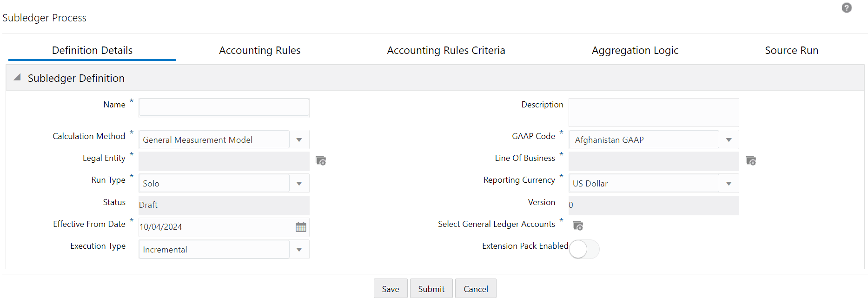Open the Legal Entity selector icon
Viewport: 868px width, 299px height.
coord(321,161)
